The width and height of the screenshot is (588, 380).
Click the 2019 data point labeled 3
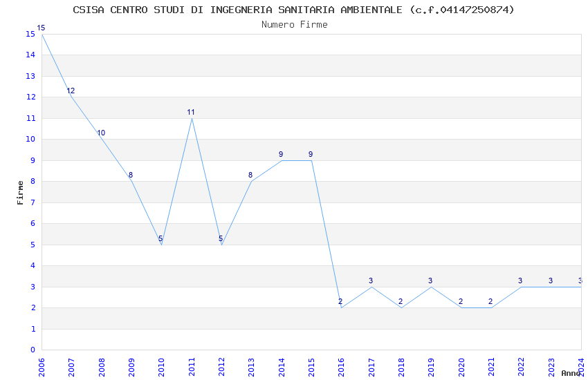point(431,287)
